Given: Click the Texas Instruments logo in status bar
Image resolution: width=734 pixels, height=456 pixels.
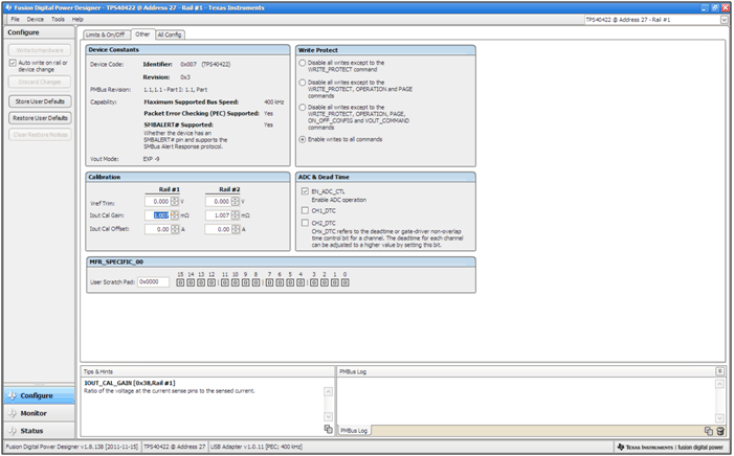Looking at the screenshot, I should point(621,447).
